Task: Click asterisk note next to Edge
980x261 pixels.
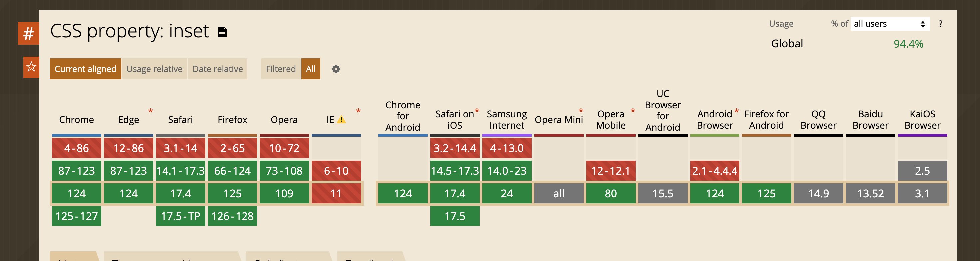Action: [x=150, y=111]
